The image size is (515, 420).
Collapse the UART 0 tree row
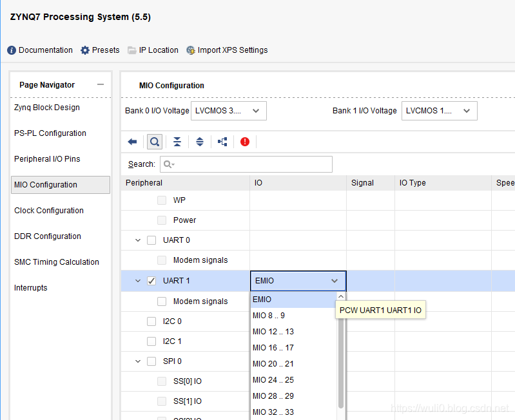(138, 240)
